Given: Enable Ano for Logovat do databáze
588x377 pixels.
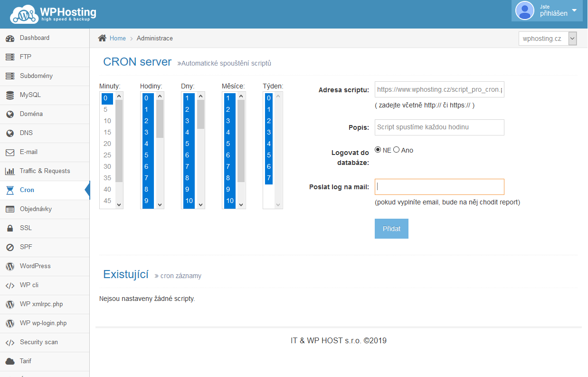Looking at the screenshot, I should [397, 150].
